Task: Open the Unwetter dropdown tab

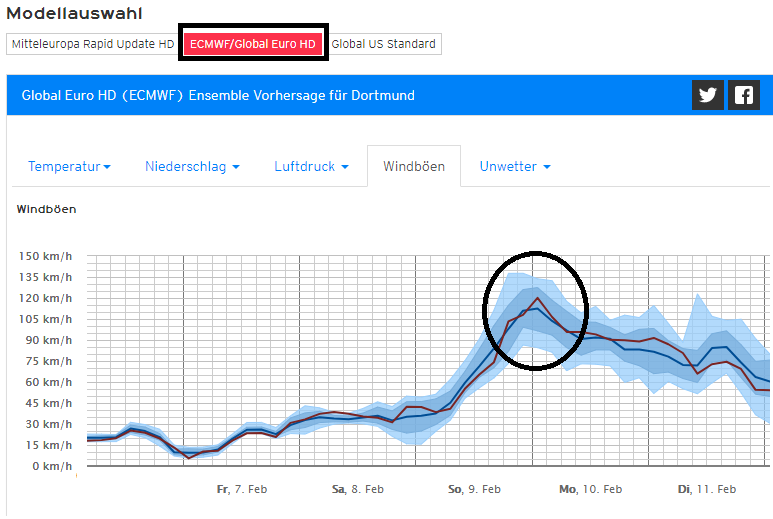Action: click(x=515, y=167)
